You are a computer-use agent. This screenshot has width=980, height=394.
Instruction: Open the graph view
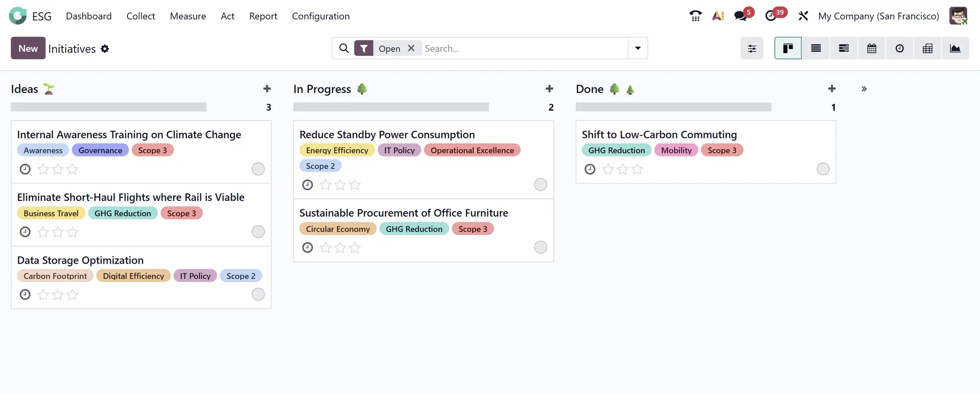point(955,49)
